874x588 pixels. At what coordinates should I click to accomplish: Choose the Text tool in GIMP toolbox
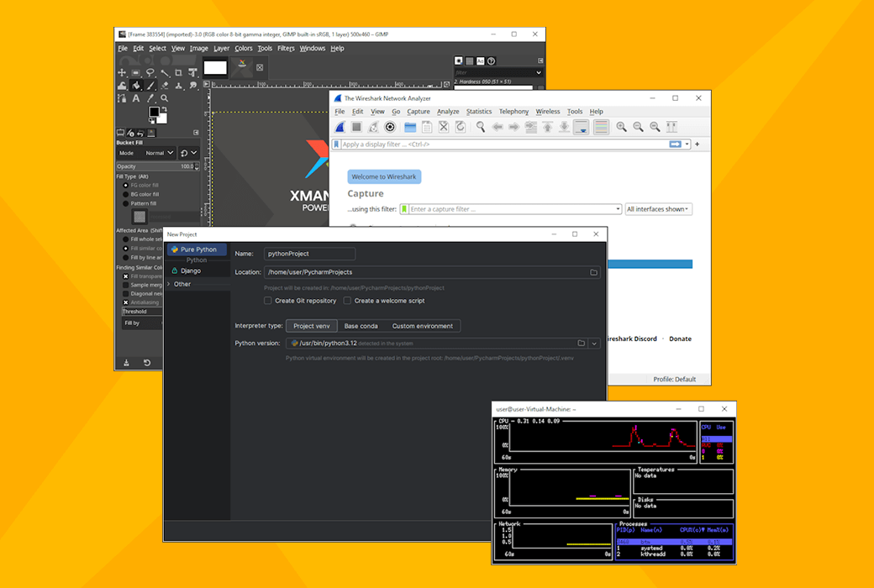pos(136,98)
